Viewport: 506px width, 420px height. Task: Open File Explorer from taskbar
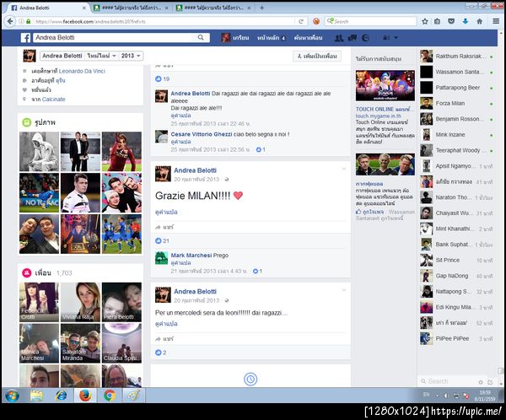click(x=36, y=396)
